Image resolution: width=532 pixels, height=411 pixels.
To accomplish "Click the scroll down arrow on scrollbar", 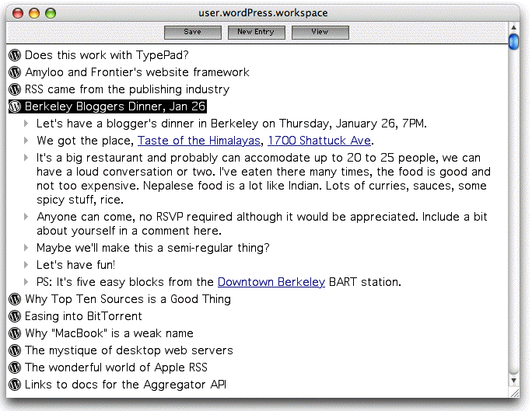I will [x=513, y=381].
